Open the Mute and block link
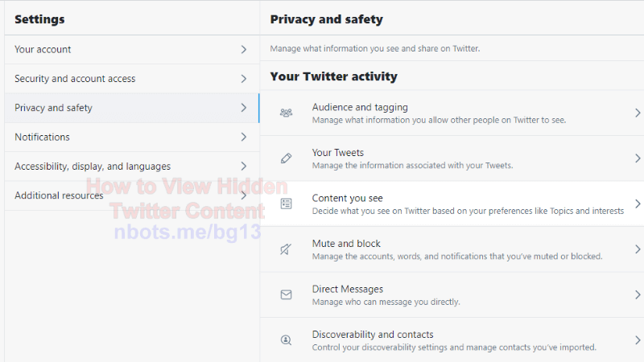This screenshot has width=644, height=362. 452,249
